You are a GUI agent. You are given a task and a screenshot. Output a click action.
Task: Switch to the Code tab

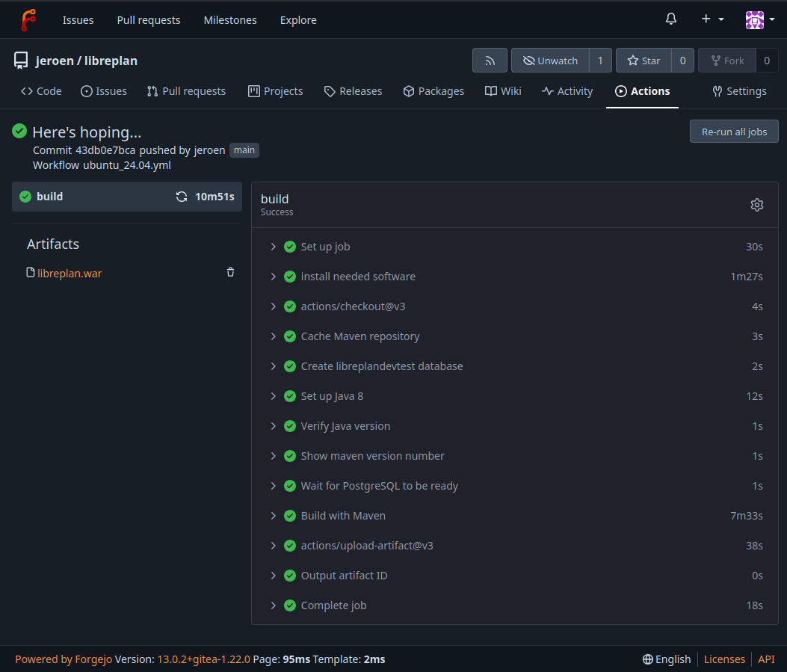41,91
